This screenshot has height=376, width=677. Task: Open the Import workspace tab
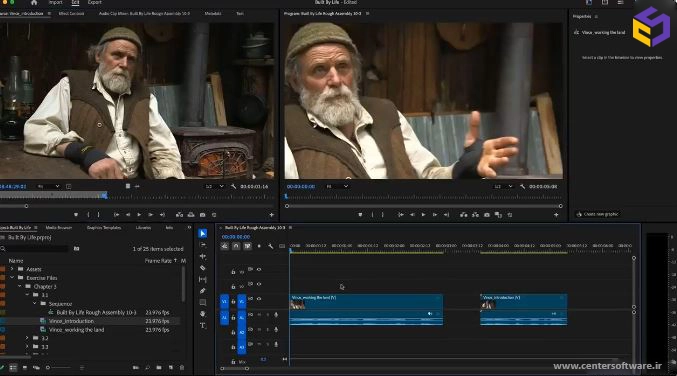55,3
